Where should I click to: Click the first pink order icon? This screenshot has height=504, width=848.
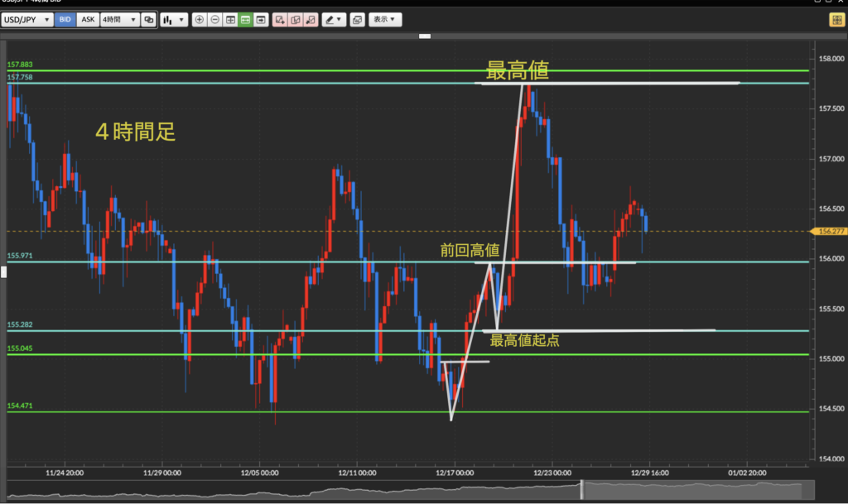click(x=280, y=19)
